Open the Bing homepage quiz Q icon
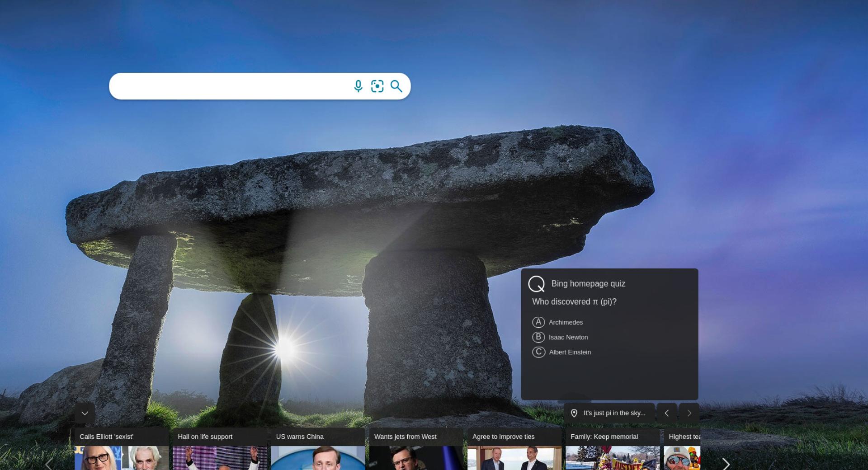868x470 pixels. click(x=537, y=284)
